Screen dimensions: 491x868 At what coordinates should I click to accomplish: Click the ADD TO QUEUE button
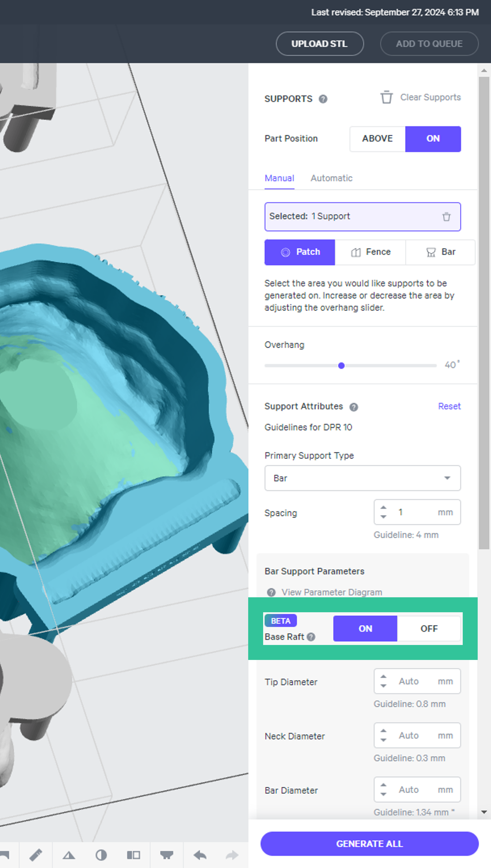coord(429,44)
